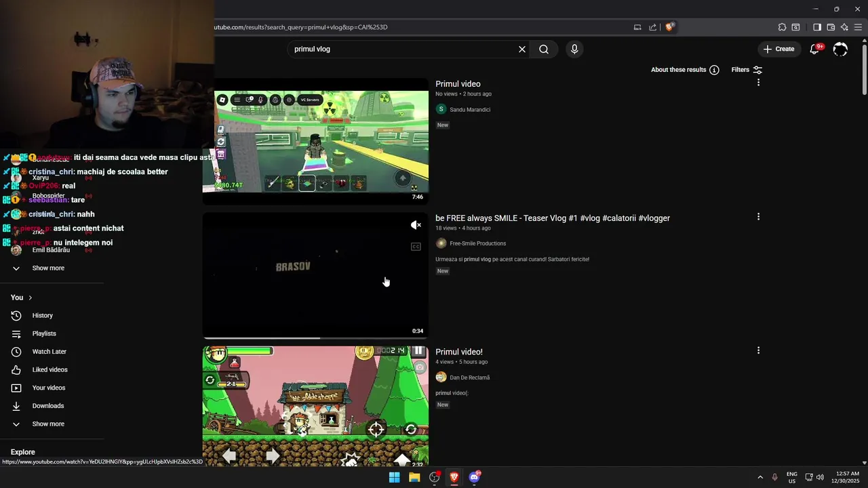Screen dimensions: 868x488
Task: Open the Filters panel
Action: (x=747, y=70)
